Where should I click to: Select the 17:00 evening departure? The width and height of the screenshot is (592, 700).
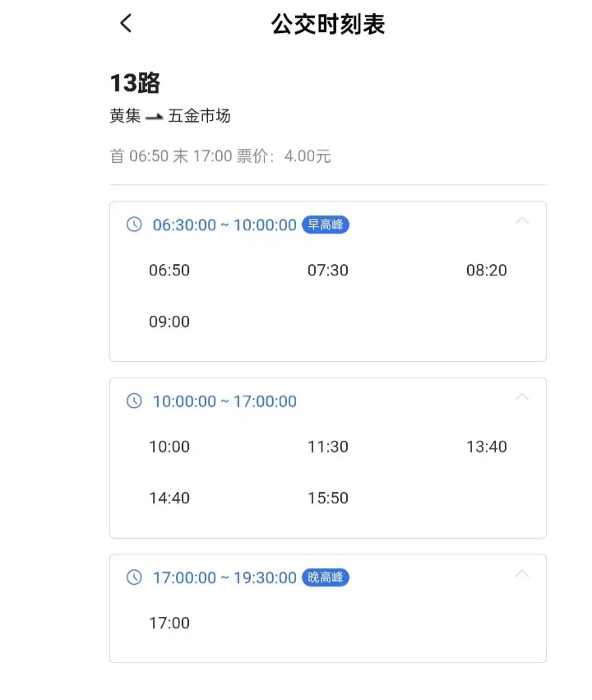coord(169,623)
